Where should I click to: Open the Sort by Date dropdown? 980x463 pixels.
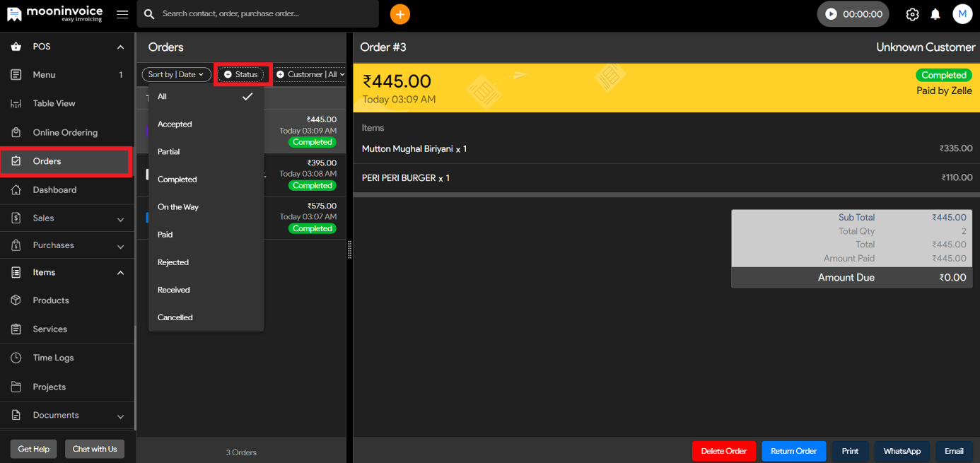click(x=176, y=74)
